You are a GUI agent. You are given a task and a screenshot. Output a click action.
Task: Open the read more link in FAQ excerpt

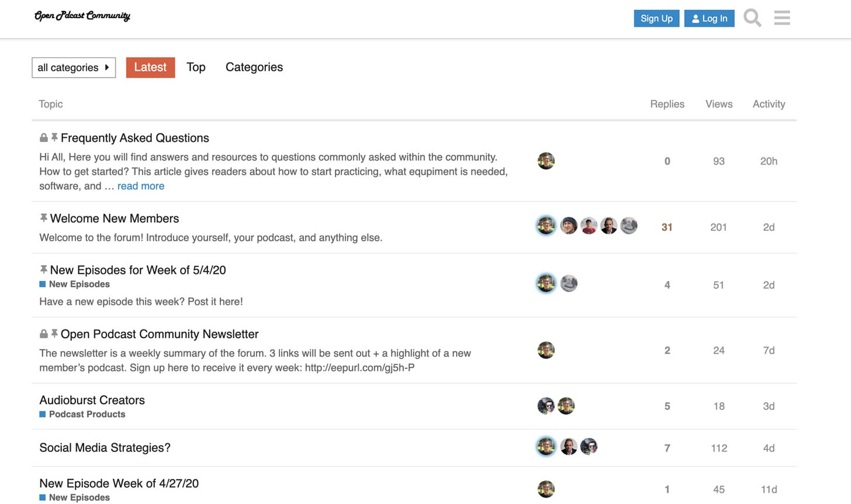(x=141, y=186)
